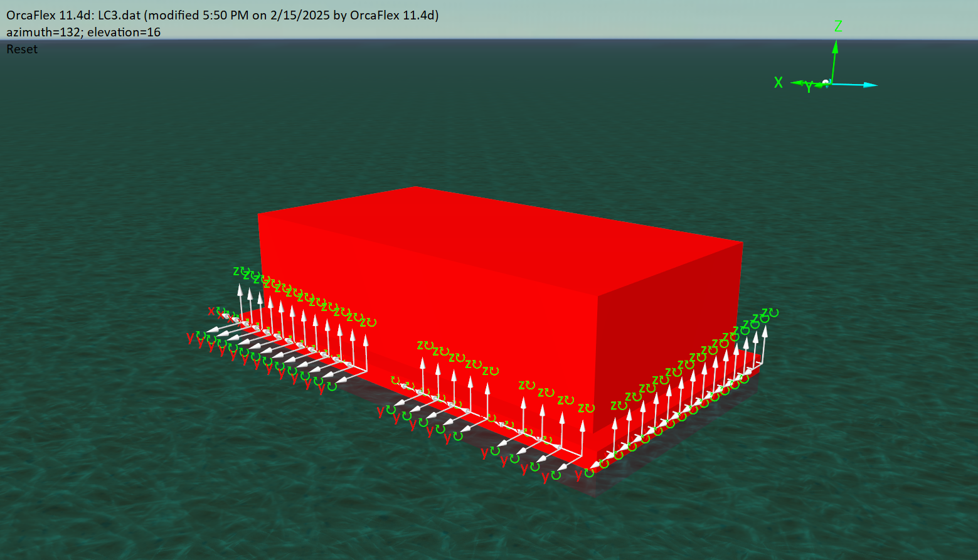The width and height of the screenshot is (978, 560).
Task: Click the green X label of the axes triad
Action: click(x=779, y=83)
